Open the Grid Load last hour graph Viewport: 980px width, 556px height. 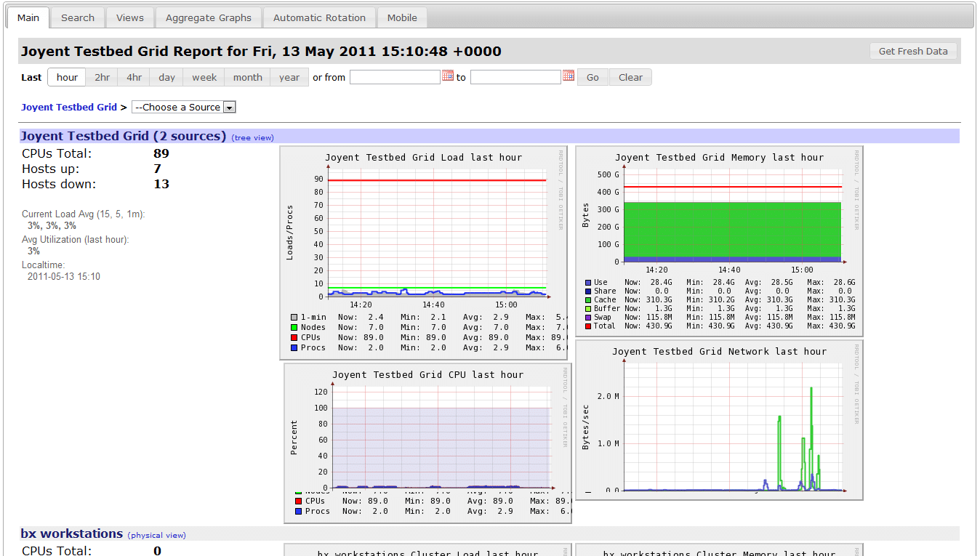423,252
